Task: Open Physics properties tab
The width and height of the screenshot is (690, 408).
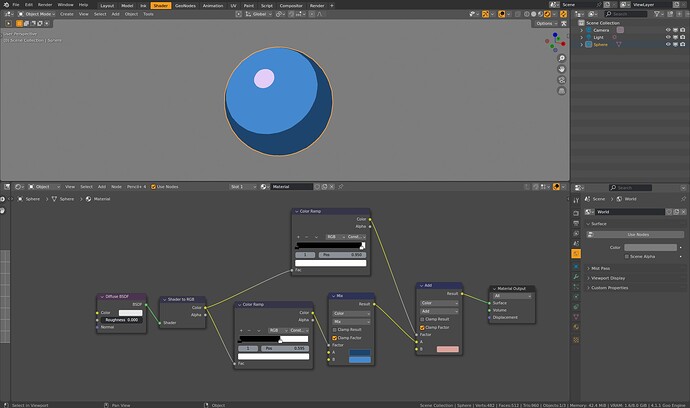Action: [576, 297]
